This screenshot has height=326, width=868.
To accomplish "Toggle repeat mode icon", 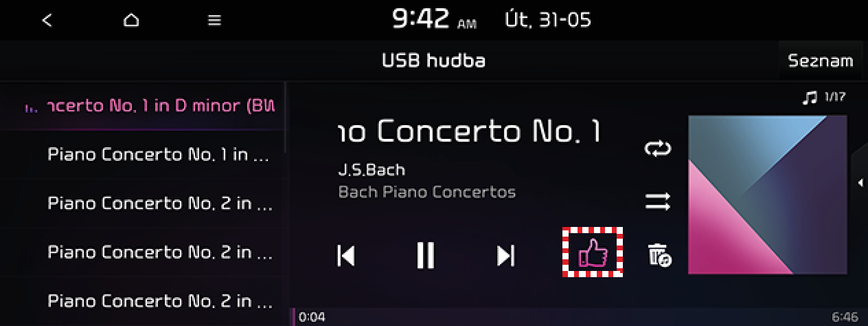I will (657, 149).
